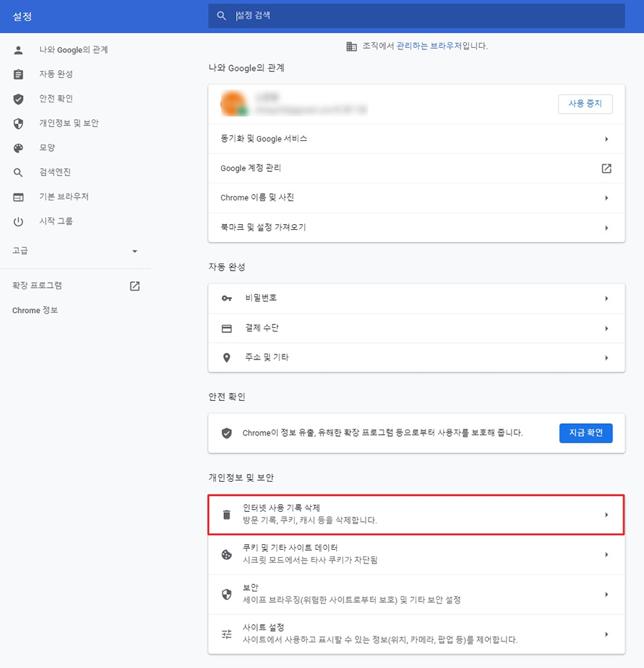
Task: Click the 주소 및 기타 row label
Action: 267,357
